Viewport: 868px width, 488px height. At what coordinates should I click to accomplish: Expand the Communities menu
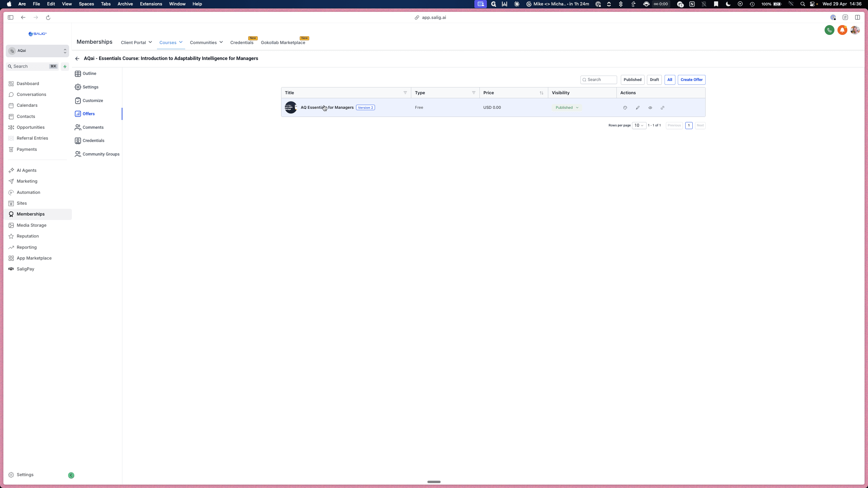point(206,42)
